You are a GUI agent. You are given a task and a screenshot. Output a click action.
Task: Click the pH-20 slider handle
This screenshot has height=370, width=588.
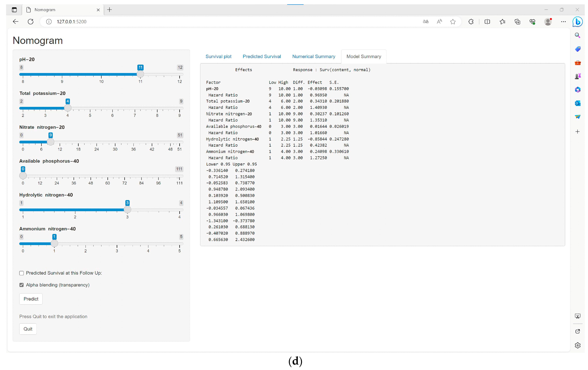[x=140, y=74]
